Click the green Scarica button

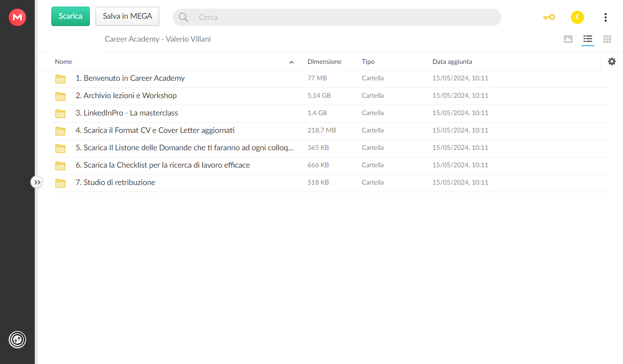click(x=70, y=16)
